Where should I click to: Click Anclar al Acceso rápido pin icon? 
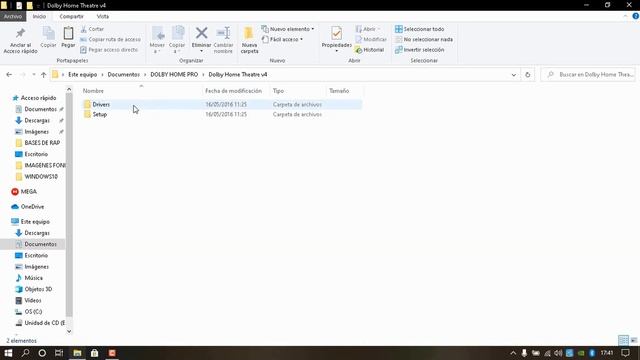20,33
